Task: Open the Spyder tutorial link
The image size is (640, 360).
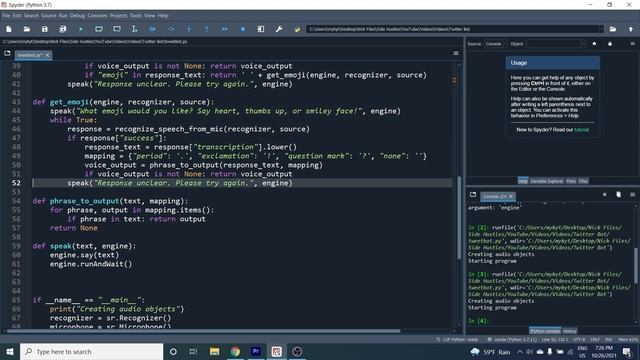Action: tap(581, 130)
